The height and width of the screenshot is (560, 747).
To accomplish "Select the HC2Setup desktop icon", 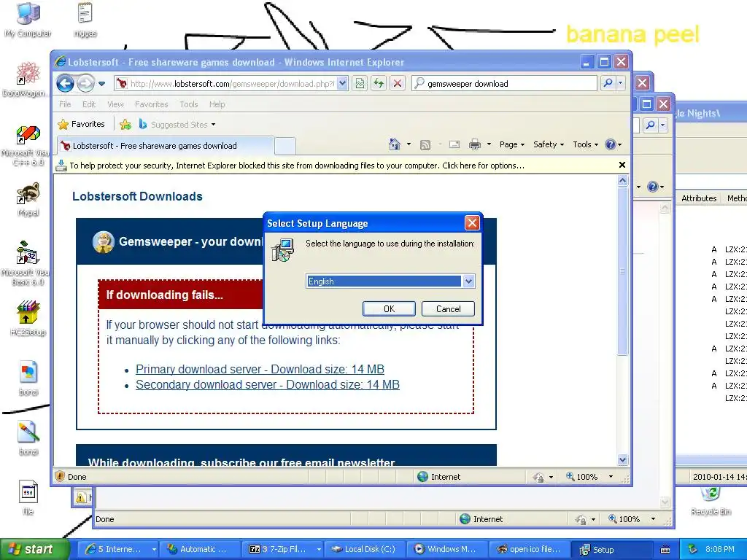I will click(x=28, y=318).
